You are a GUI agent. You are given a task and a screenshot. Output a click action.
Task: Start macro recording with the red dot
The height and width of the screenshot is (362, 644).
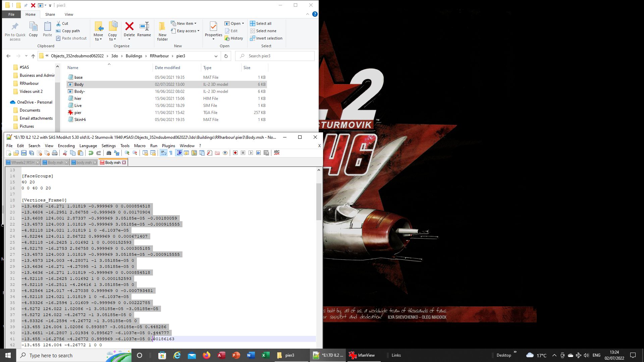(x=235, y=153)
